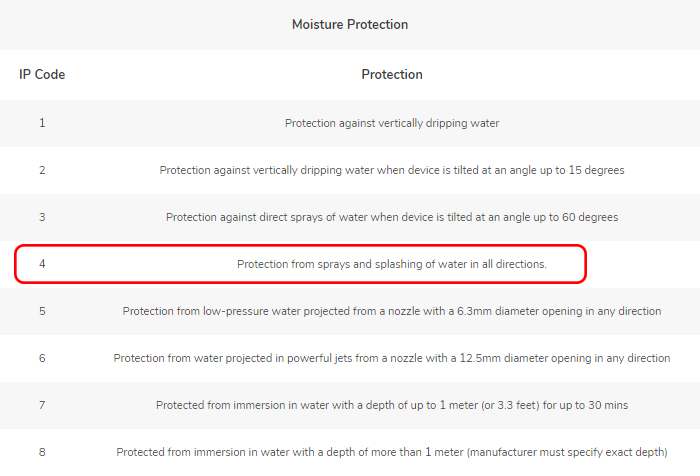This screenshot has width=700, height=476.
Task: Select the Protection column header
Action: coord(392,74)
